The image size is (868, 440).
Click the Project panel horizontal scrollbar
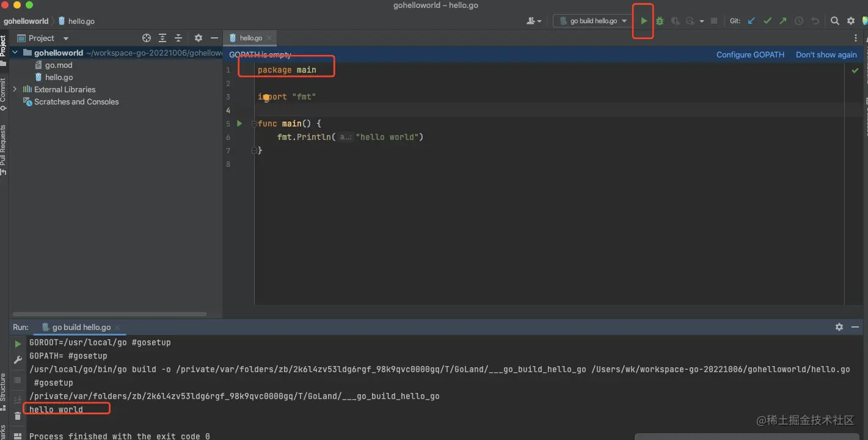coord(109,314)
